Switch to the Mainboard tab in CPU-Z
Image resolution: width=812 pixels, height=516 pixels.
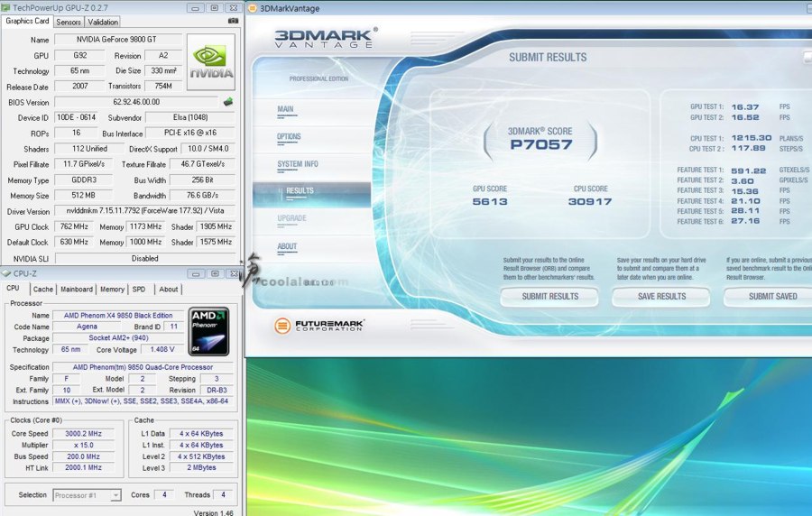77,290
